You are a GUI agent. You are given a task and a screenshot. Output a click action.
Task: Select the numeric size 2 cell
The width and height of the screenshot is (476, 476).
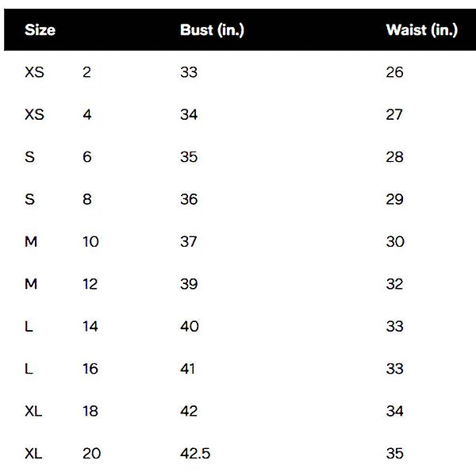[86, 72]
